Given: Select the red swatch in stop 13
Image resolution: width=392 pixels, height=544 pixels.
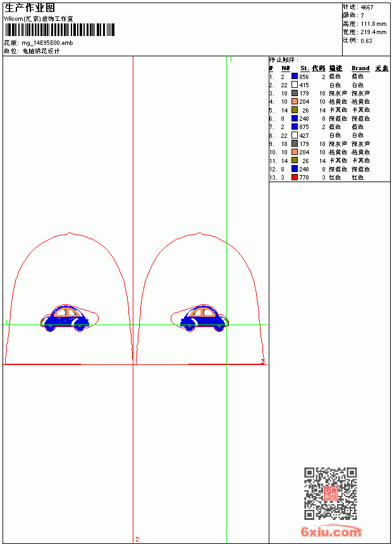Looking at the screenshot, I should [295, 177].
